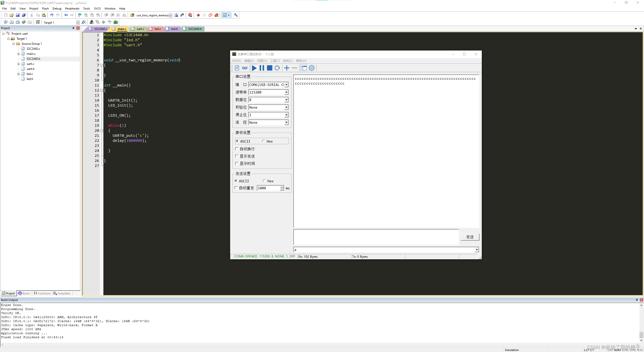This screenshot has width=644, height=352.
Task: Open the Peripherals menu
Action: point(72,9)
